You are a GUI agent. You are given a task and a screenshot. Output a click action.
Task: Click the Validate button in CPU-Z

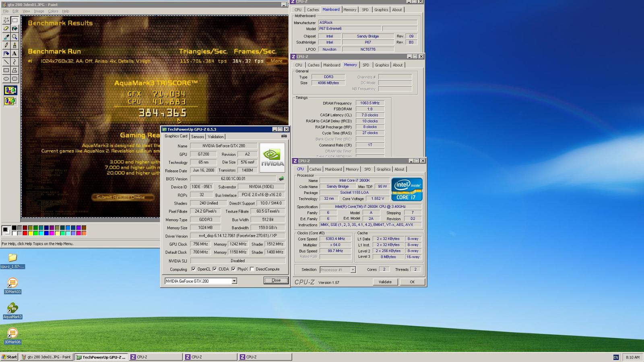(385, 282)
